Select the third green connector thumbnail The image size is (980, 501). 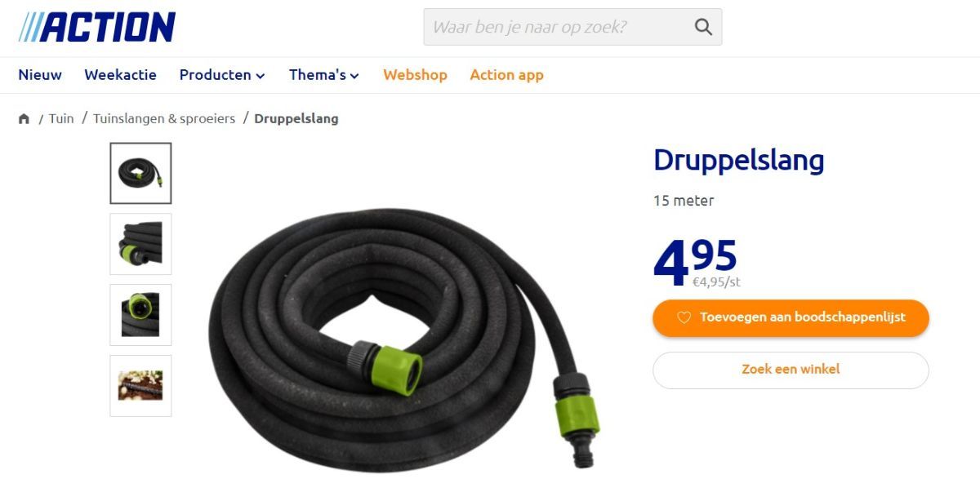140,315
